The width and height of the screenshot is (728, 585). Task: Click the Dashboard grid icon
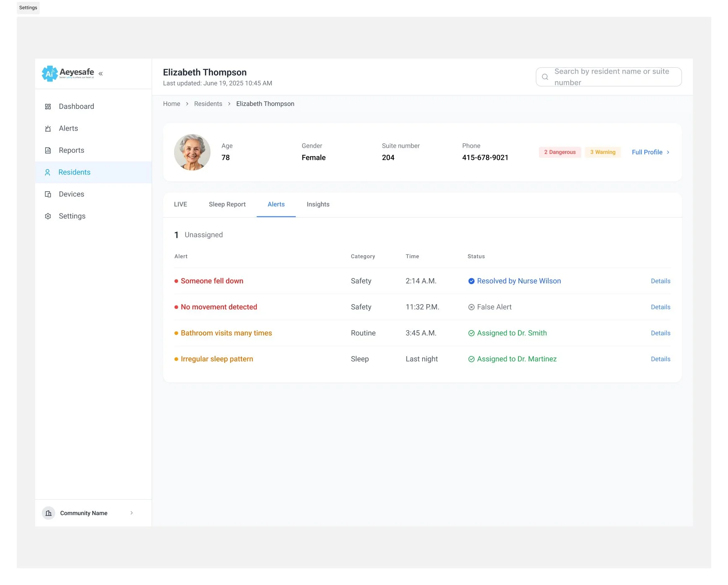pyautogui.click(x=48, y=107)
